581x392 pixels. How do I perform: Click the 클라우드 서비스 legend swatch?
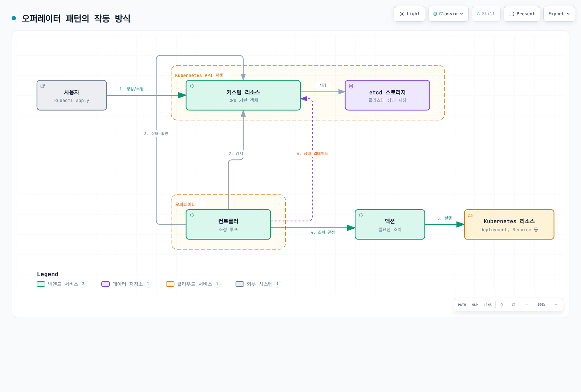[x=170, y=284]
